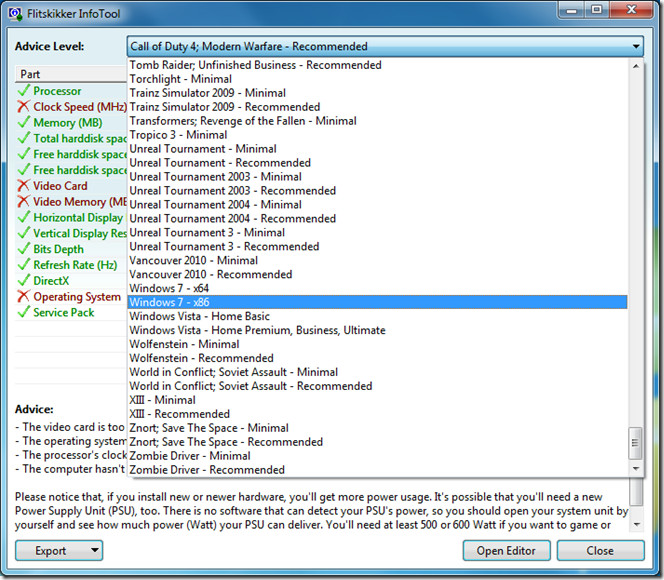Click the red cross icon beside Clock Speed
664x580 pixels.
[x=24, y=106]
